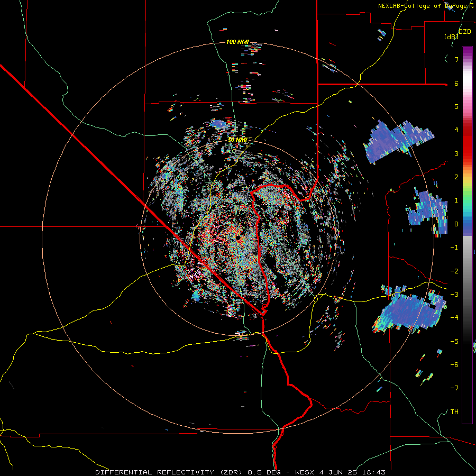Screen dimensions: 476x476
Task: Click the '50 NMI' range ring label
Action: click(x=237, y=140)
